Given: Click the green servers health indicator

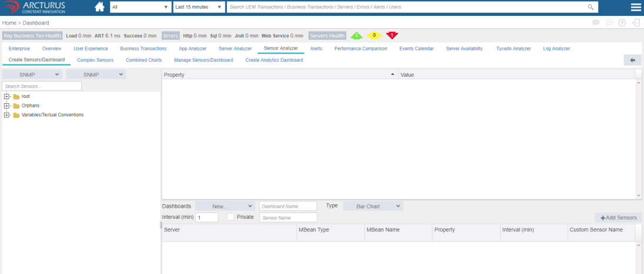Looking at the screenshot, I should coord(355,36).
